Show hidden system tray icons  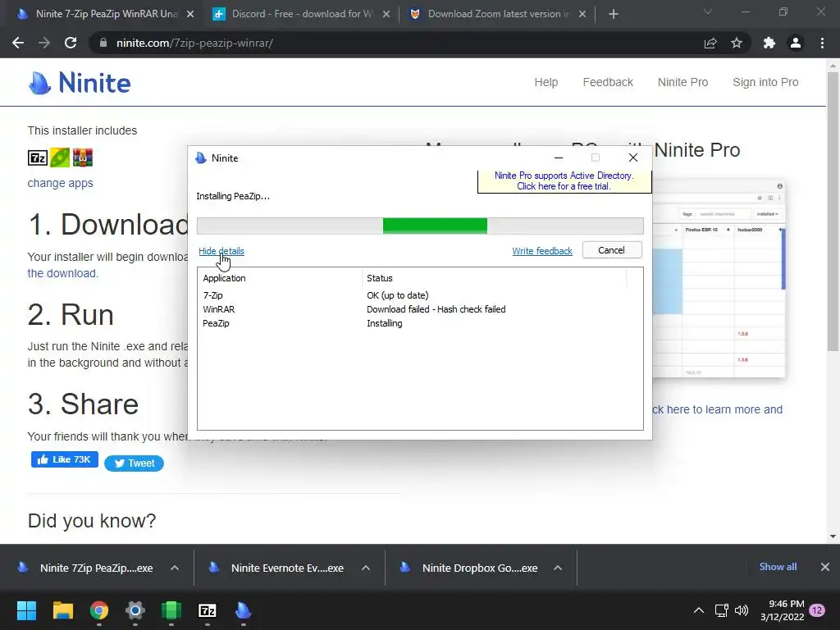click(x=699, y=610)
